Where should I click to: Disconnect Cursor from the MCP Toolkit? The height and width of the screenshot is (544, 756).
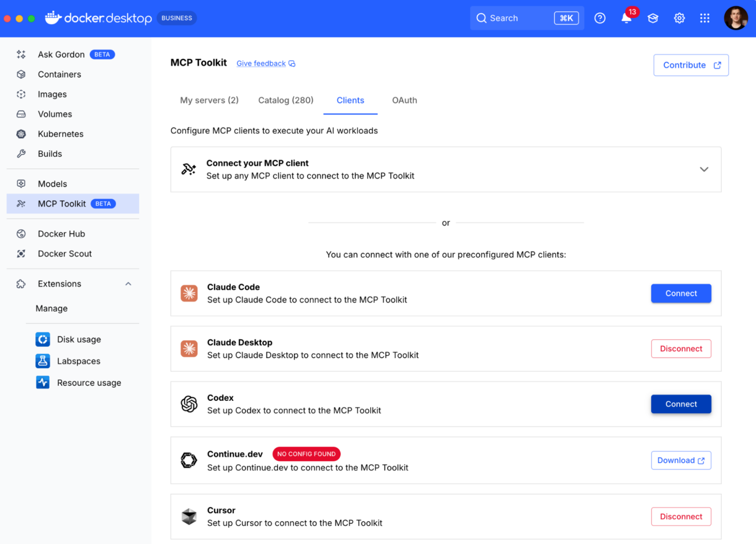(x=681, y=516)
